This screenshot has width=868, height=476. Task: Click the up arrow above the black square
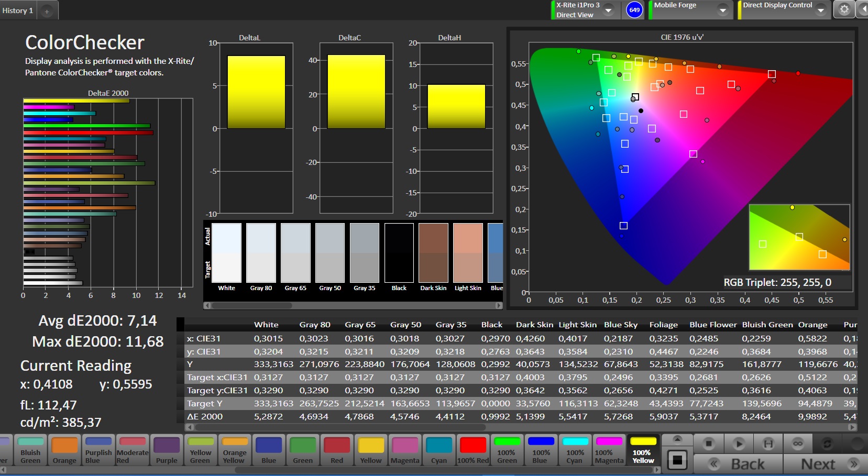[x=677, y=439]
